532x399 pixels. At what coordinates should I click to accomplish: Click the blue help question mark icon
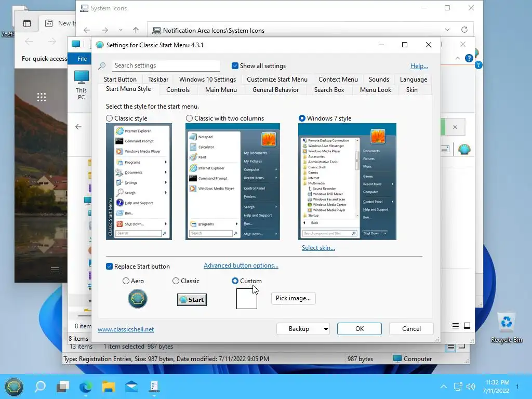pos(469,58)
